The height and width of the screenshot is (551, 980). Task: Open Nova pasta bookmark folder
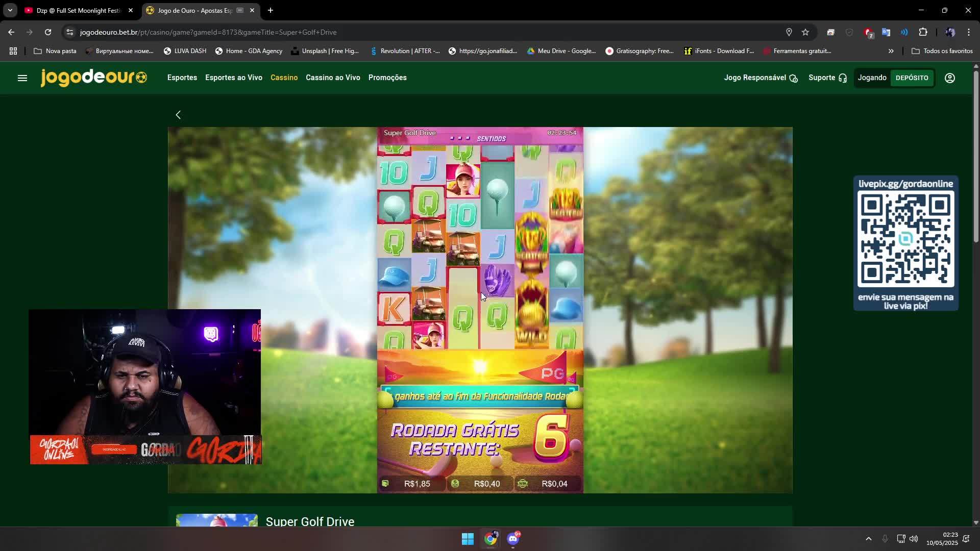(55, 51)
